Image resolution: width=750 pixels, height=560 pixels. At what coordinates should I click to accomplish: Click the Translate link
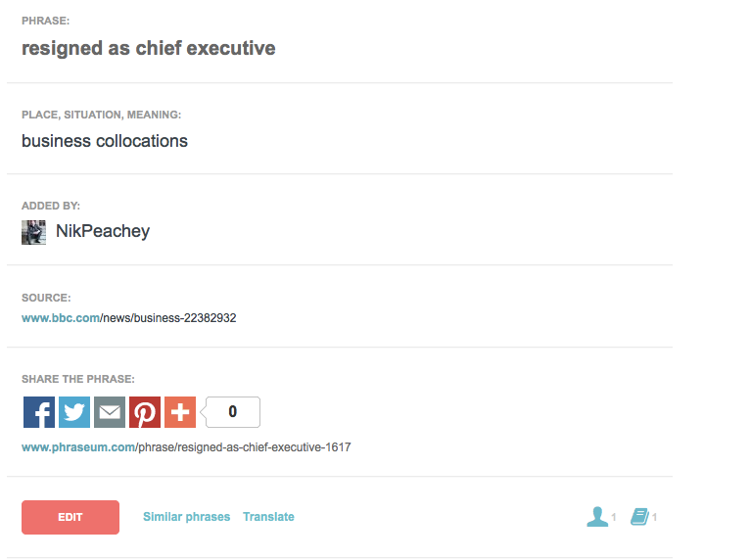pyautogui.click(x=268, y=517)
